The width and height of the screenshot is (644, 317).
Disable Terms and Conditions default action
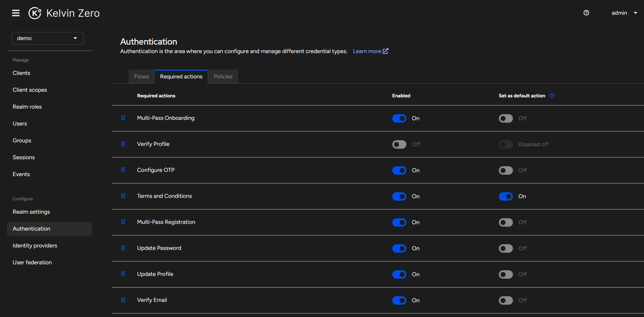[505, 196]
